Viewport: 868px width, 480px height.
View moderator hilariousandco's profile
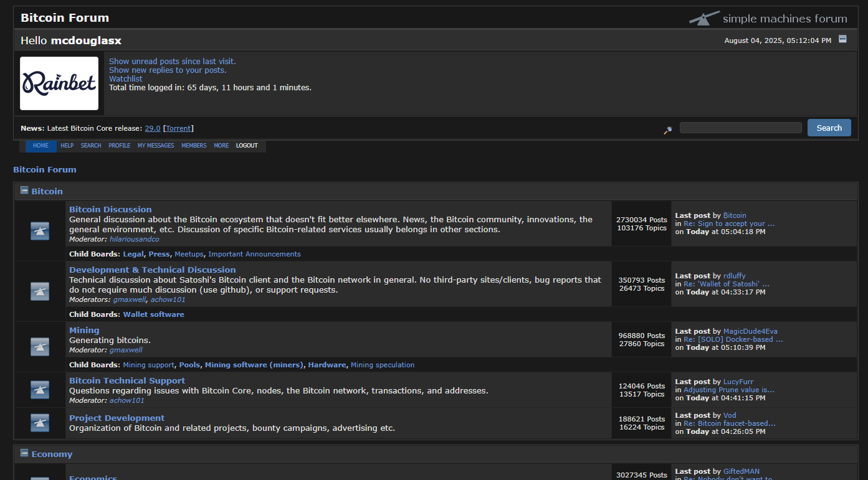(135, 239)
